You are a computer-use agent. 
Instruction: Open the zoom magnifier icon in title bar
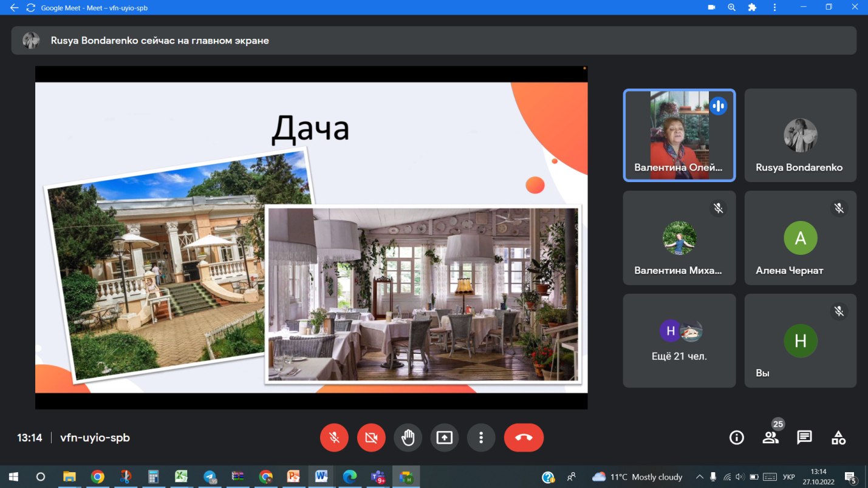click(731, 8)
